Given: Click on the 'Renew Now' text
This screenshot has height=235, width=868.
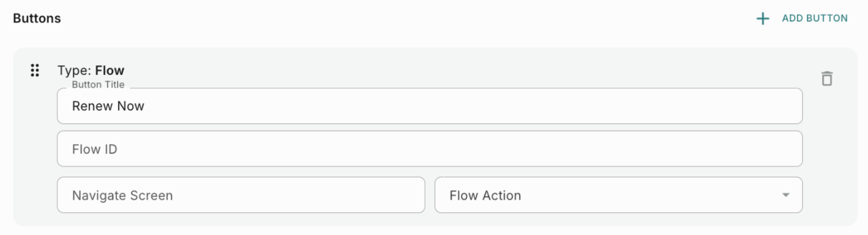Looking at the screenshot, I should tap(108, 106).
